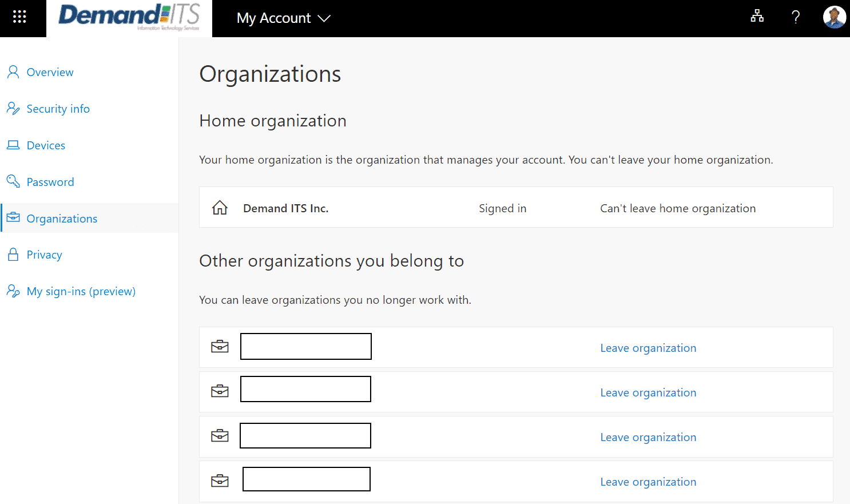850x504 pixels.
Task: Expand the My Account chevron arrow
Action: 324,18
